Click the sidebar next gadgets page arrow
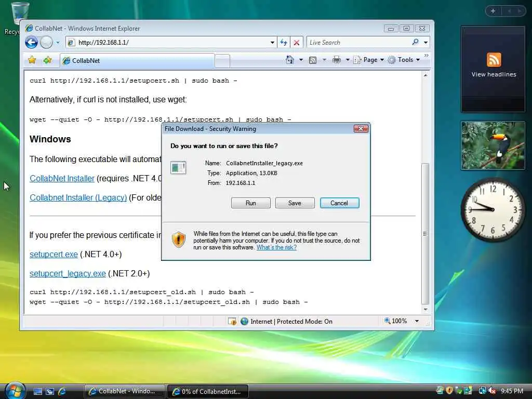 (520, 11)
